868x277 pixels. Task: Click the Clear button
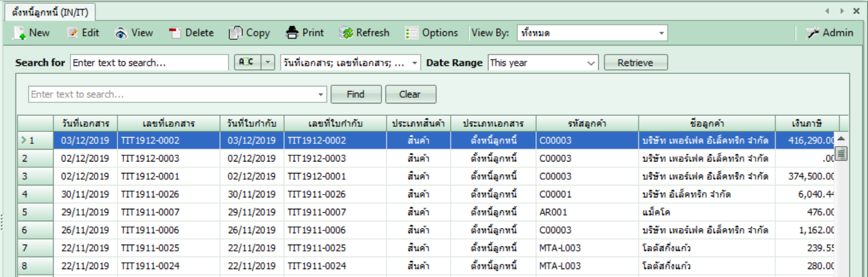[410, 94]
